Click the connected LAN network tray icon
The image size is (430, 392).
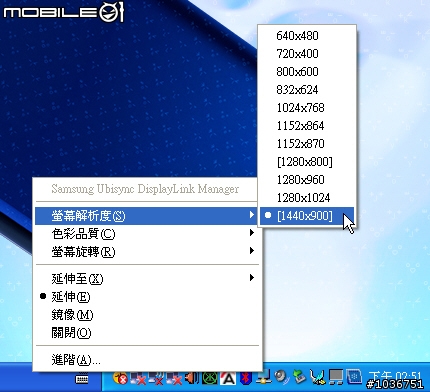coord(264,377)
